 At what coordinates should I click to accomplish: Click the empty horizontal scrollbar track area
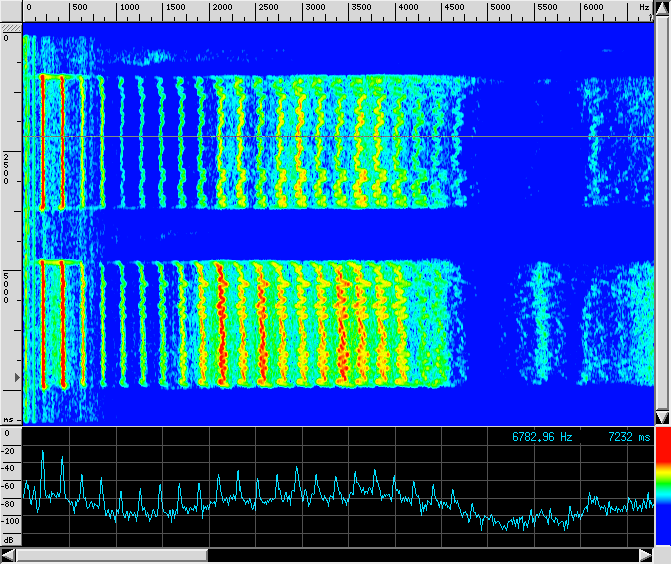(x=420, y=555)
